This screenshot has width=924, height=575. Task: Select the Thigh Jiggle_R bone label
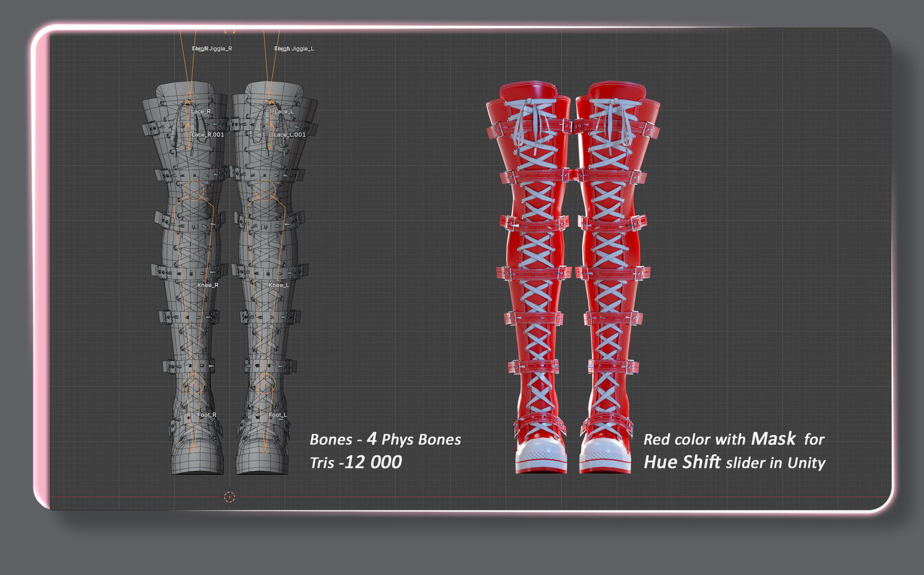[212, 48]
